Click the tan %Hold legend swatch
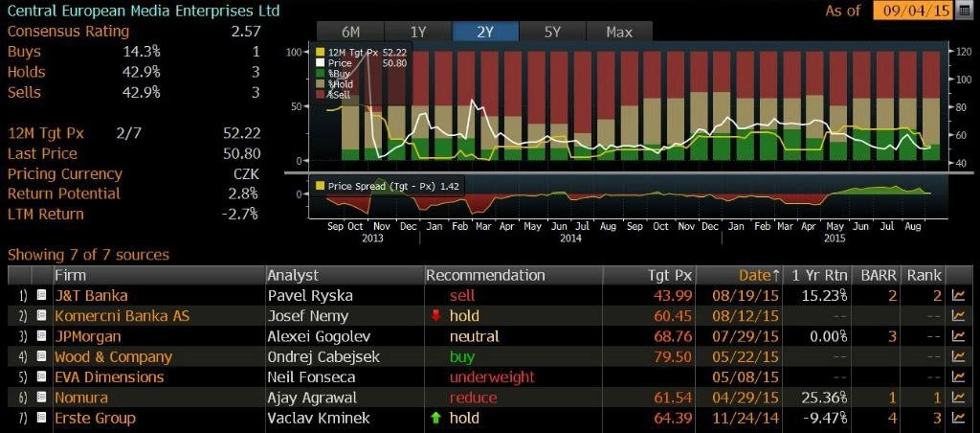980x433 pixels. pyautogui.click(x=322, y=84)
